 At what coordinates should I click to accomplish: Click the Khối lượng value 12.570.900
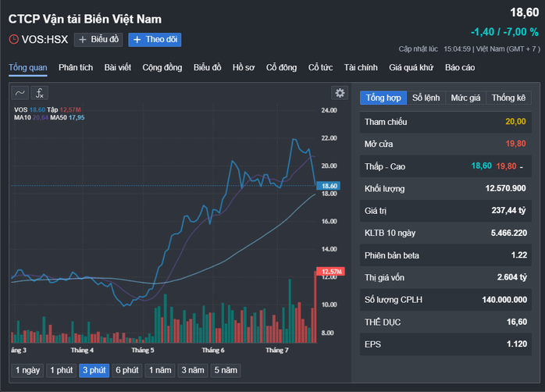[506, 188]
